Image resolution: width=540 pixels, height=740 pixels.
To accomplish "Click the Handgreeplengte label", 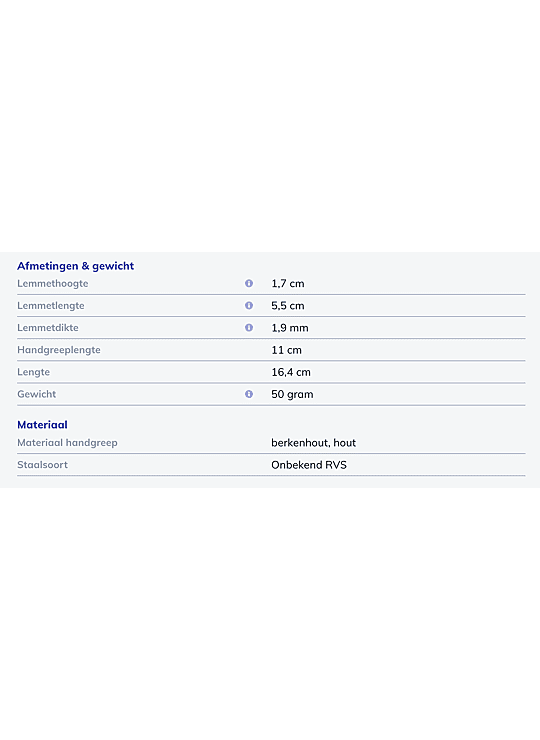I will [x=59, y=350].
